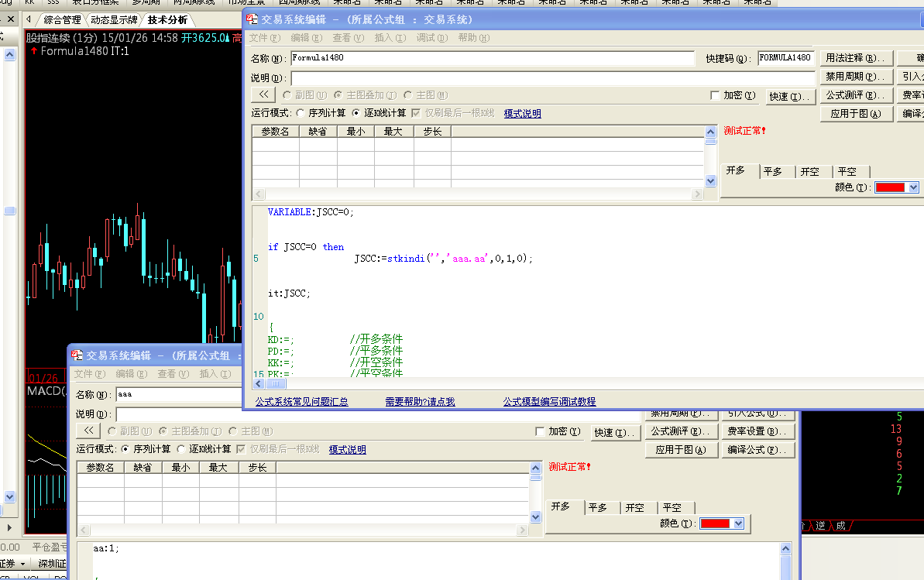The height and width of the screenshot is (580, 924).
Task: Switch to 综合管理 tab
Action: pos(63,20)
